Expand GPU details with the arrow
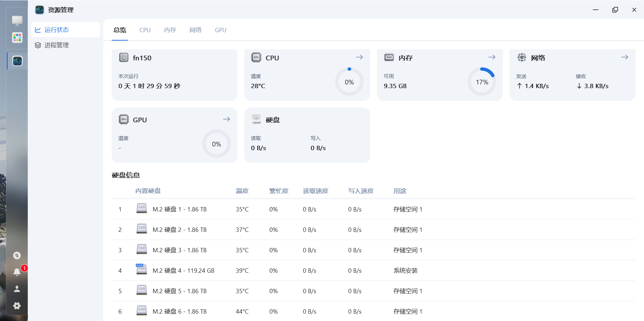Image resolution: width=644 pixels, height=321 pixels. [226, 119]
